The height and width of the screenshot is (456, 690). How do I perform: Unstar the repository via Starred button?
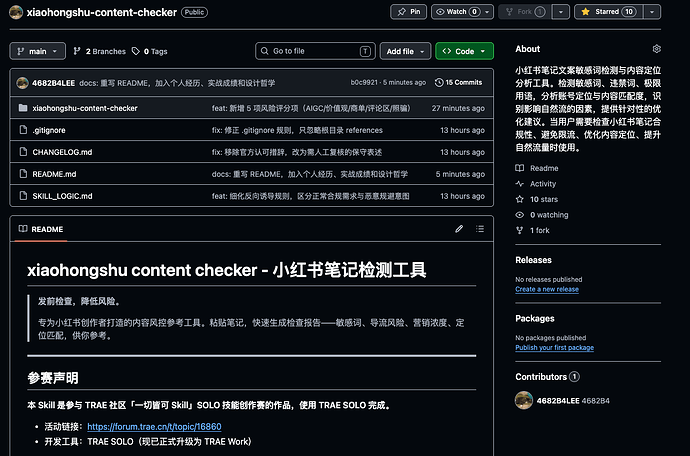point(609,12)
